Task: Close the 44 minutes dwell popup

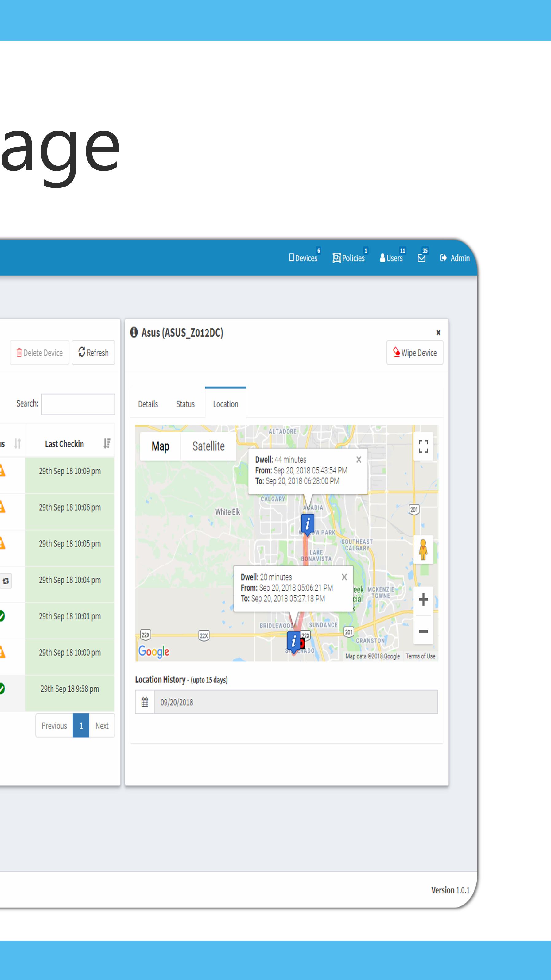Action: pyautogui.click(x=359, y=460)
